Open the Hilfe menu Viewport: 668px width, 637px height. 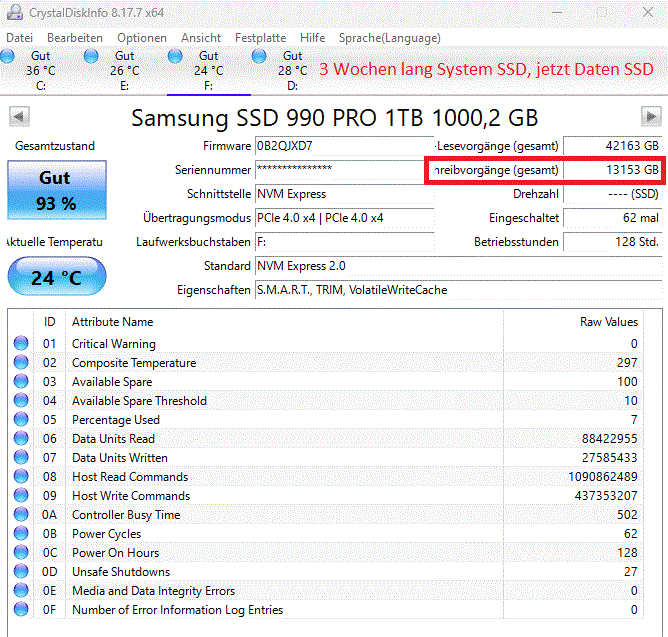pos(313,38)
